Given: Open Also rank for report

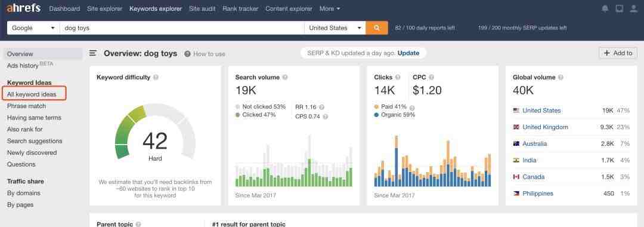Looking at the screenshot, I should (24, 129).
